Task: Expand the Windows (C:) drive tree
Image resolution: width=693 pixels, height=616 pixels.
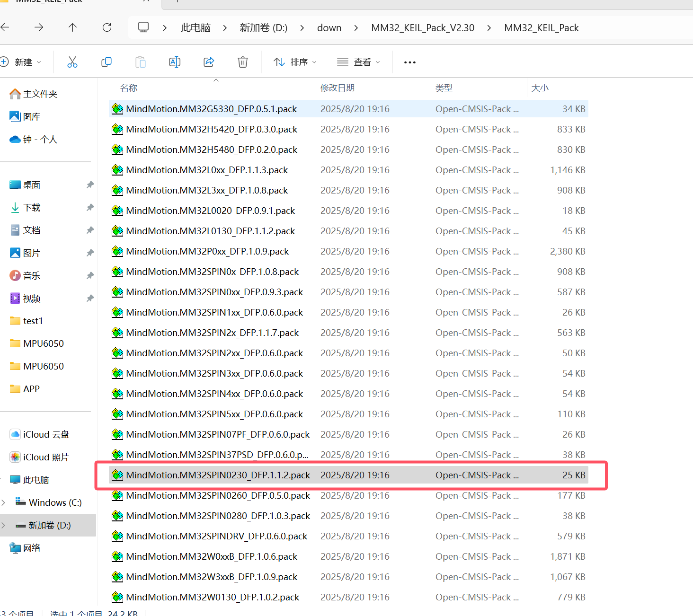Action: [x=4, y=502]
